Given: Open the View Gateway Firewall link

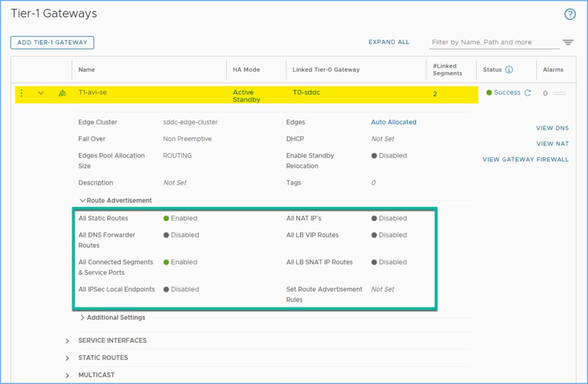Looking at the screenshot, I should pos(525,160).
